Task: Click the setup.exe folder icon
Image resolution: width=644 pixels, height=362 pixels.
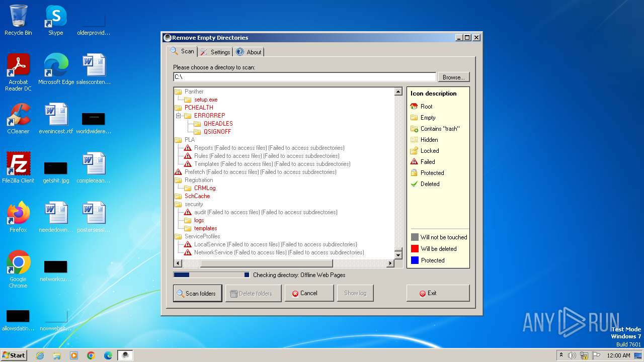Action: click(188, 100)
